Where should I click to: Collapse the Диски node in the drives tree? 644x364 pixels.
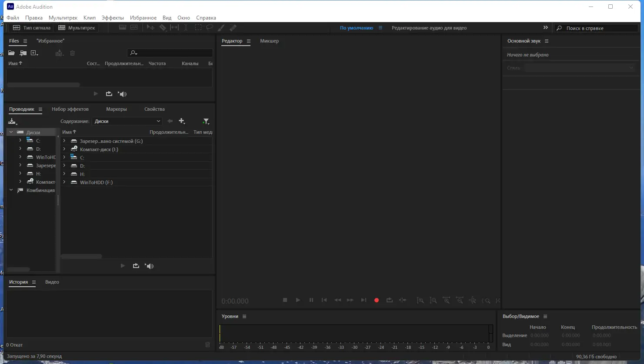(11, 132)
